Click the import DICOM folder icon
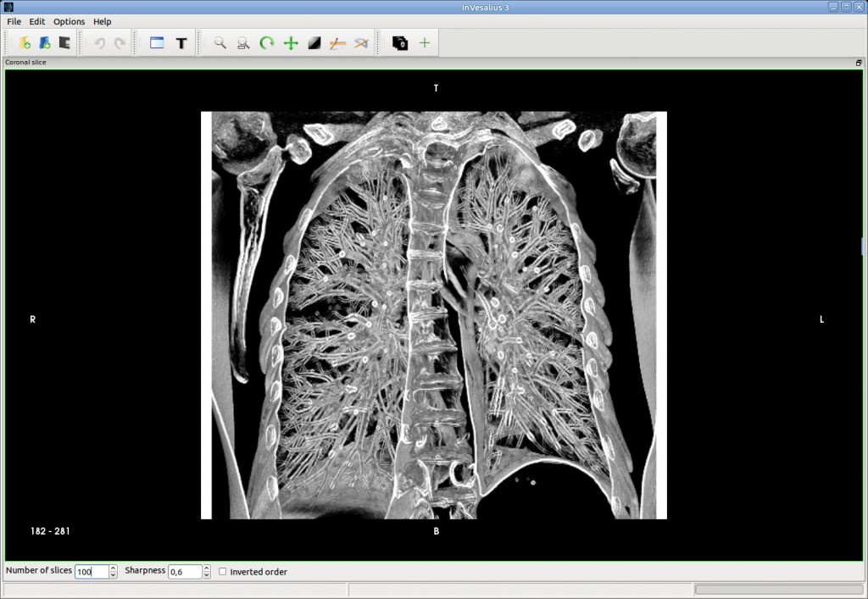The width and height of the screenshot is (868, 599). pyautogui.click(x=25, y=43)
